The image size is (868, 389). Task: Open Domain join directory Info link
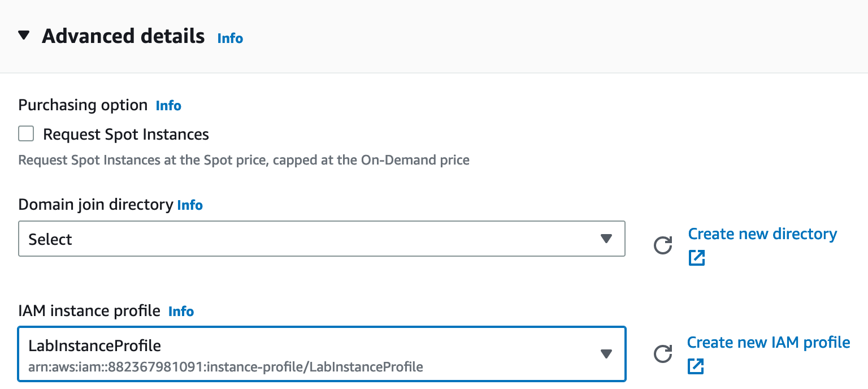pyautogui.click(x=190, y=205)
